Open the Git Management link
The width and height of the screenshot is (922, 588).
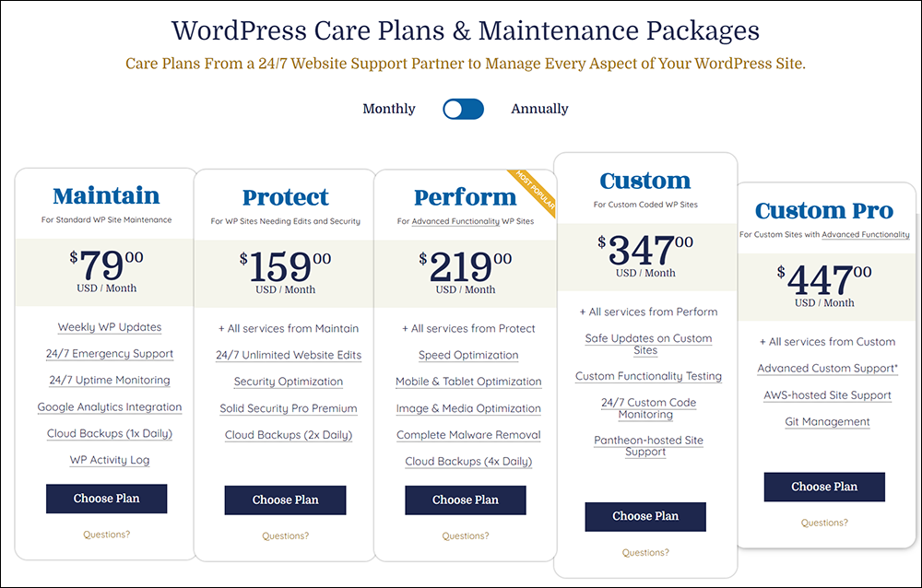tap(827, 421)
